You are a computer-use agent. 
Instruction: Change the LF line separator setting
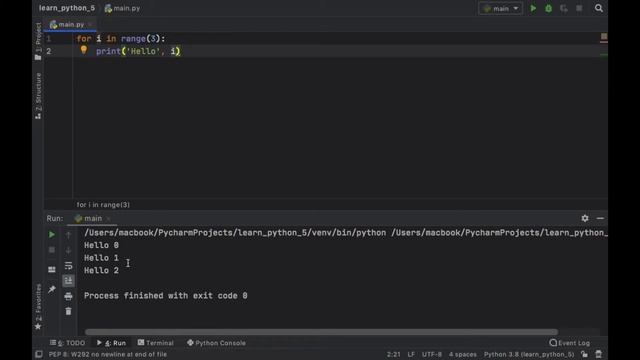pos(411,354)
